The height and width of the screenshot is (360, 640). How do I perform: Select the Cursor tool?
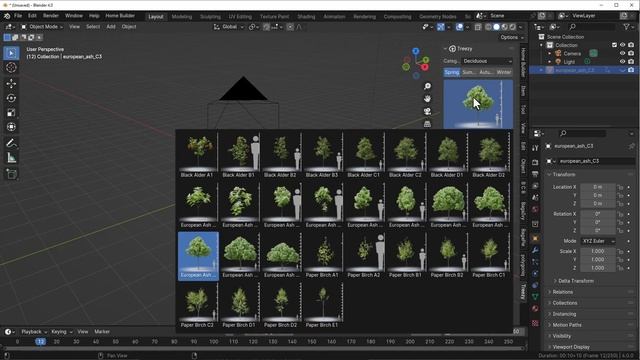click(11, 68)
